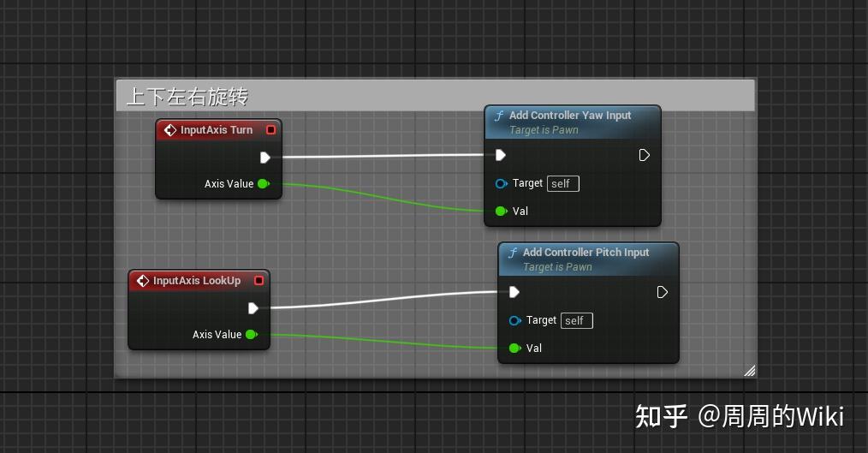
Task: Click function icon on Add Controller Pitch Input
Action: [513, 253]
